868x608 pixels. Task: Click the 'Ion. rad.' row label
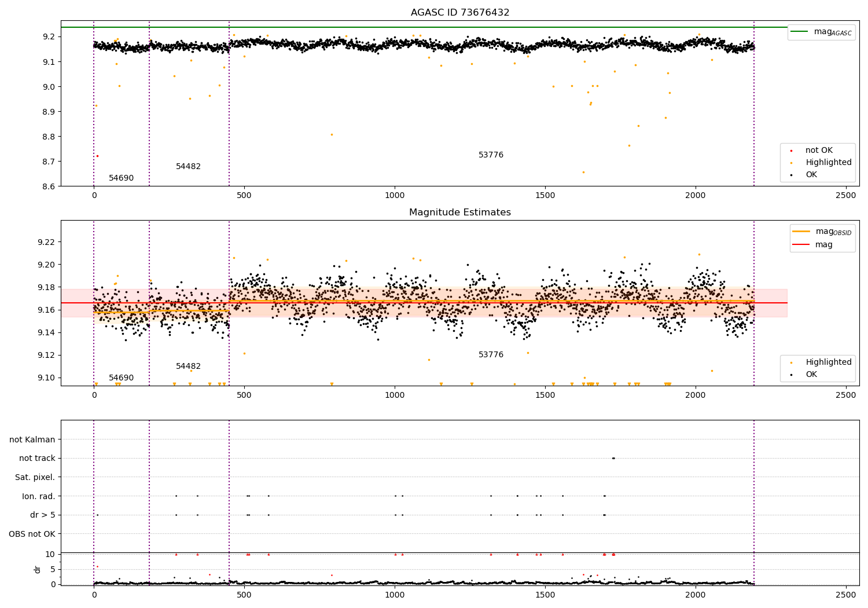coord(39,496)
